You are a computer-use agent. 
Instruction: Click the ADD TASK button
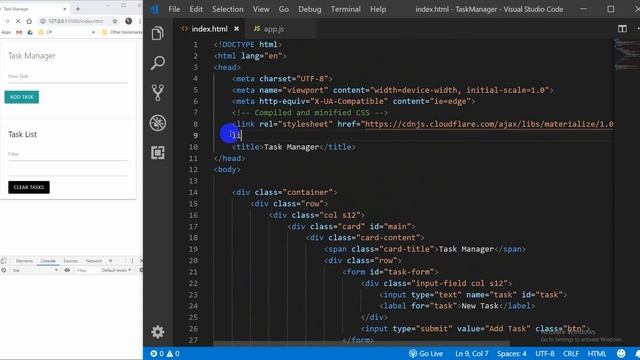[x=22, y=97]
